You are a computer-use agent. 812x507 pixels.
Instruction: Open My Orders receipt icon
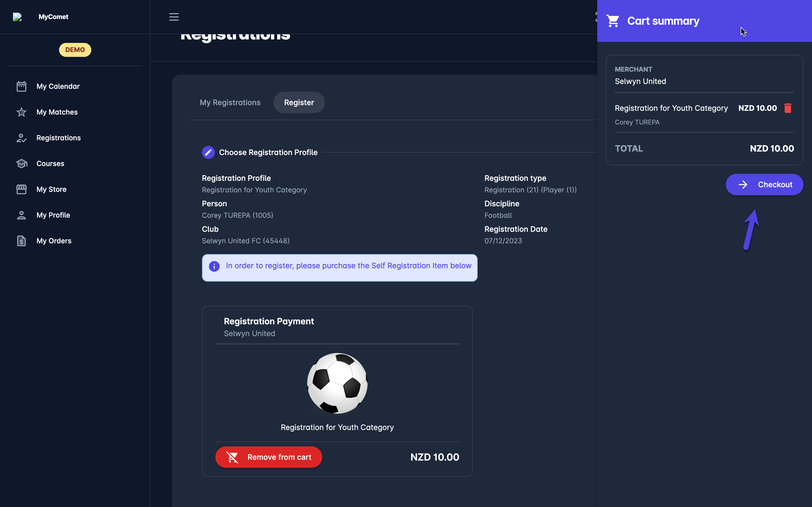[21, 241]
